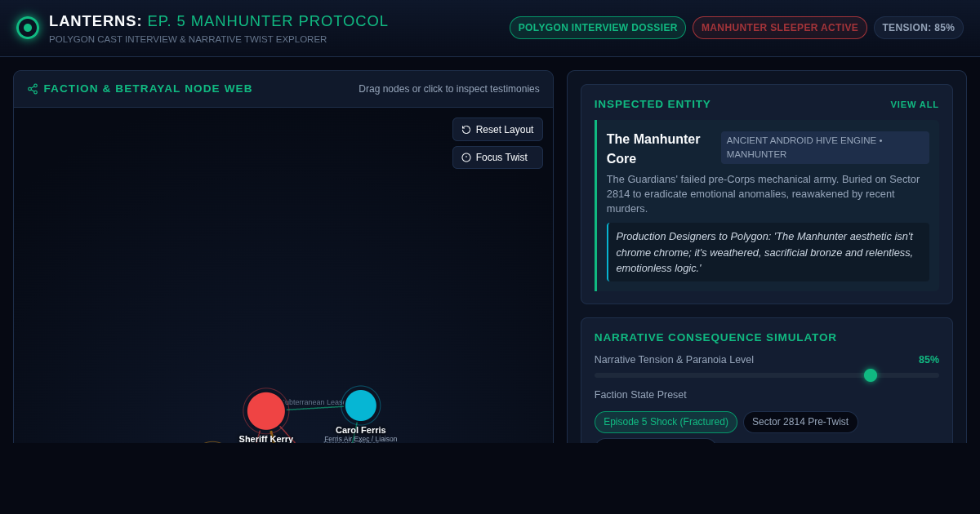Viewport: 980px width, 514px height.
Task: Click the Manhunter Sleeper Active badge
Action: tap(780, 28)
